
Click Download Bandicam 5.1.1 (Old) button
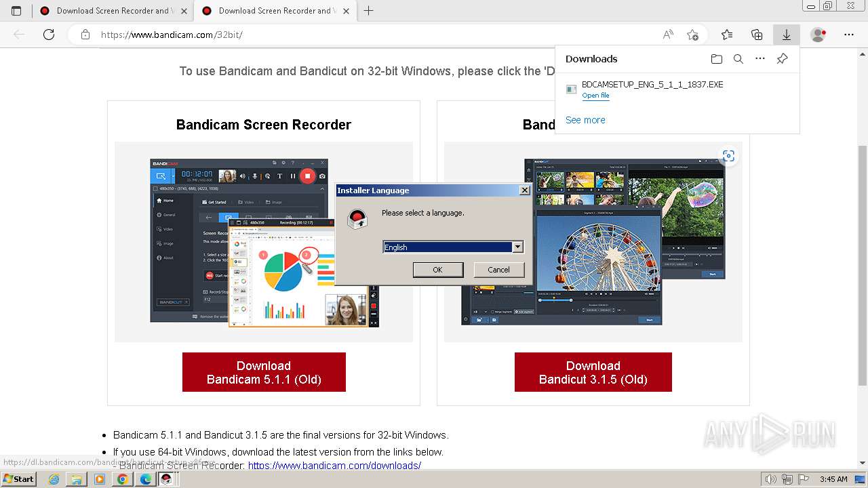pyautogui.click(x=264, y=372)
